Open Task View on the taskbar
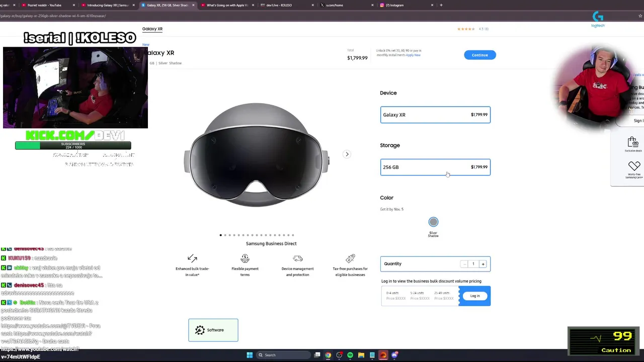 coord(317,355)
